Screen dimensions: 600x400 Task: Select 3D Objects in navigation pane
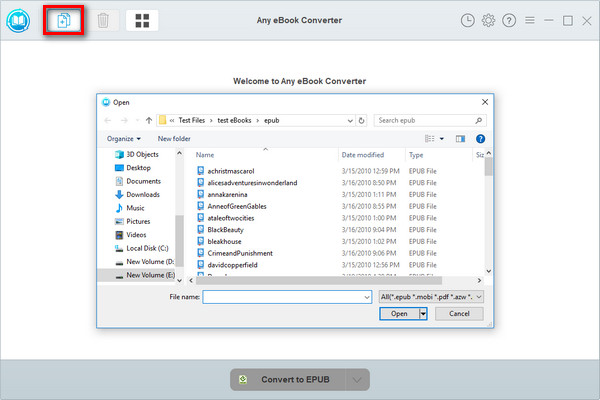[137, 154]
